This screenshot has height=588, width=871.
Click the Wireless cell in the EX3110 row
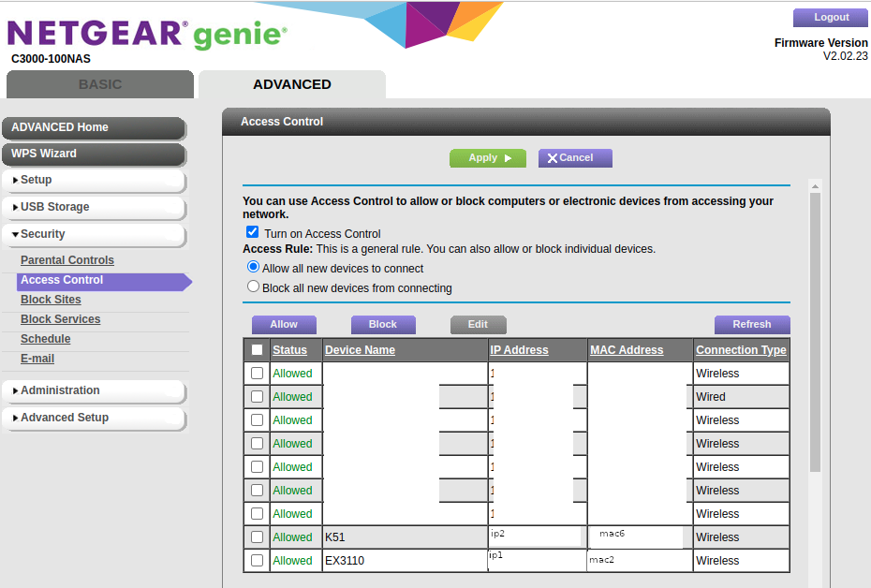tap(741, 561)
